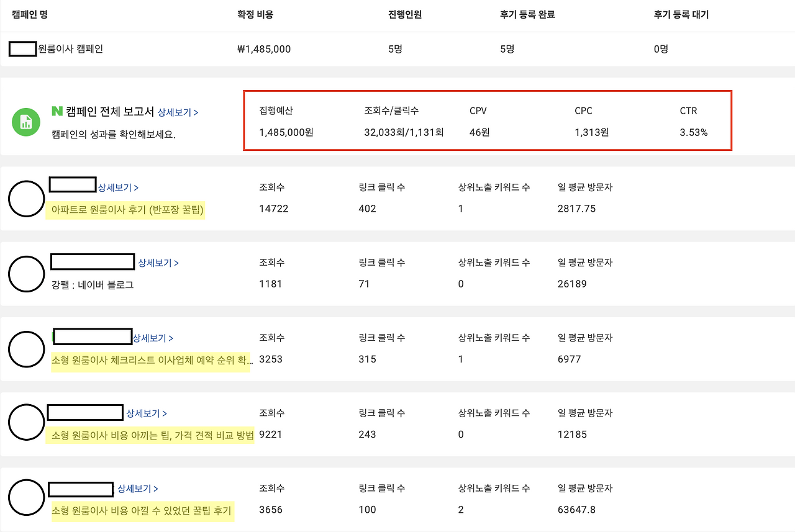Click the avatar next to 강팰 네이버 블로그
Image resolution: width=795 pixels, height=532 pixels.
[x=26, y=274]
